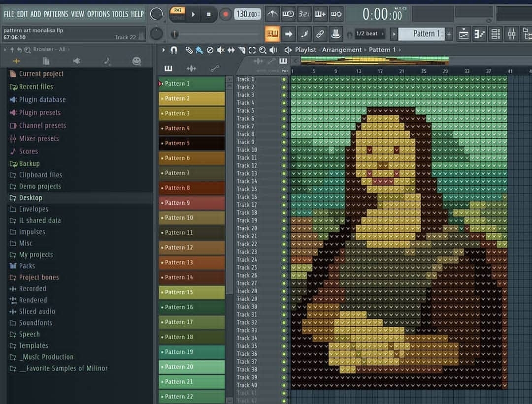This screenshot has height=404, width=532.
Task: Show current project files tab in browser
Action: [46, 61]
